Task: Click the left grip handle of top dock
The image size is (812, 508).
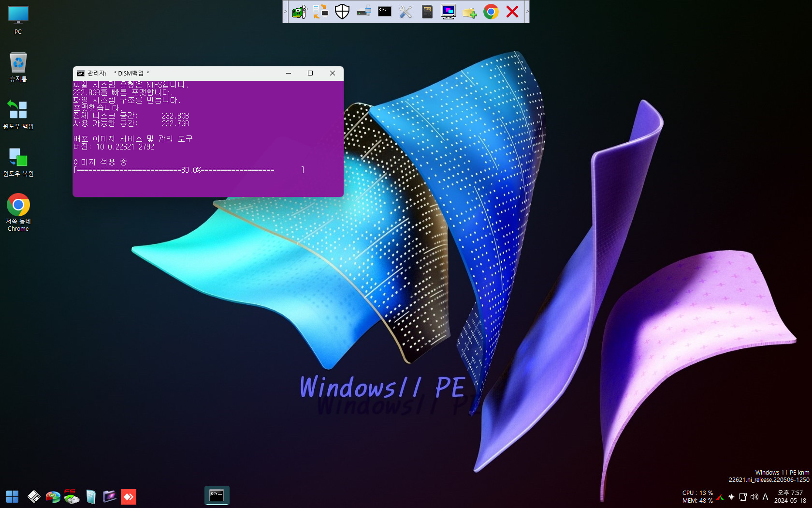Action: tap(285, 12)
